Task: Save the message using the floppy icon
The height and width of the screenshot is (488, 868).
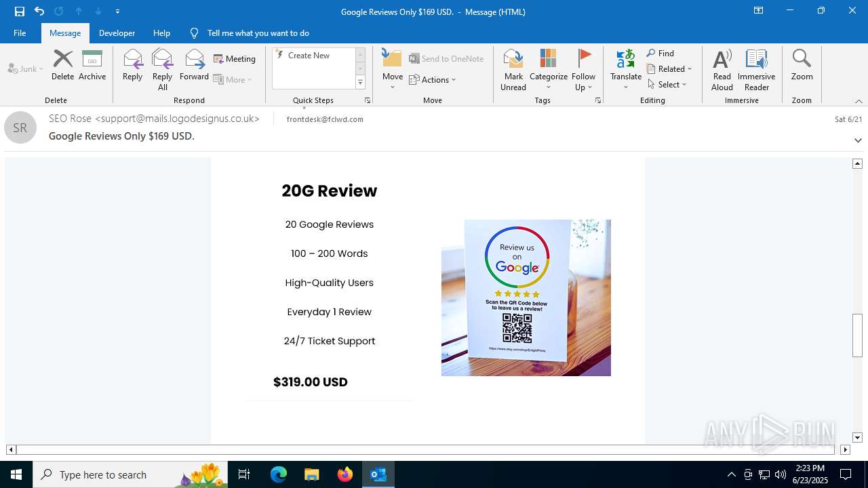Action: pyautogui.click(x=19, y=12)
